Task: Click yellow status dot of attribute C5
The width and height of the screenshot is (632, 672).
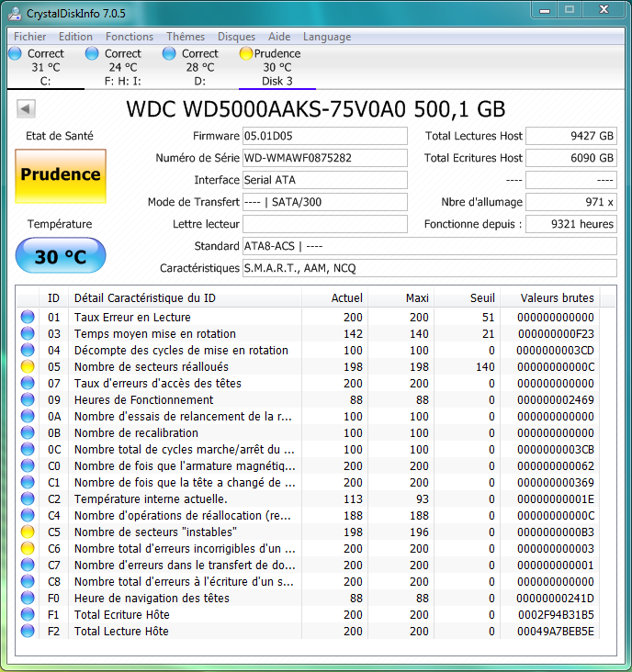Action: (28, 532)
